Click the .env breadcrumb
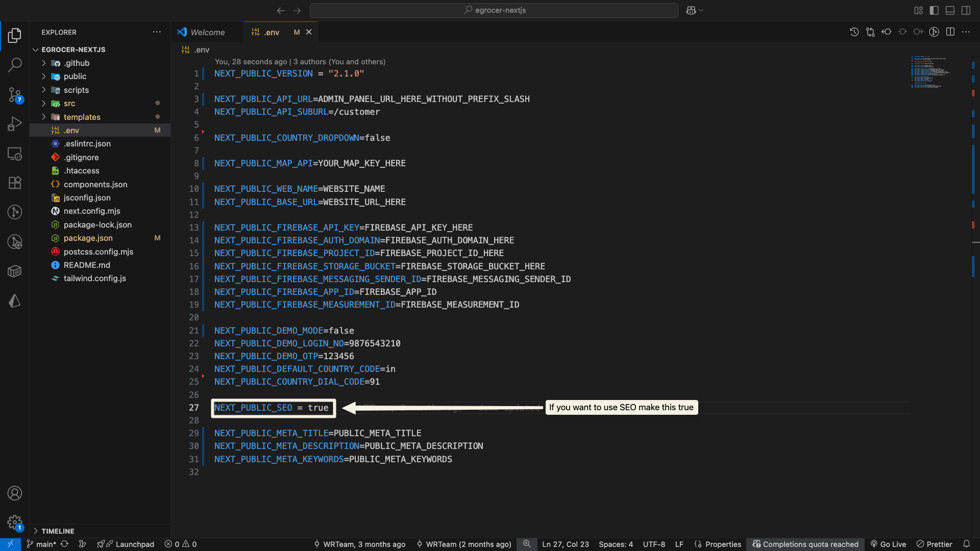 [x=196, y=49]
